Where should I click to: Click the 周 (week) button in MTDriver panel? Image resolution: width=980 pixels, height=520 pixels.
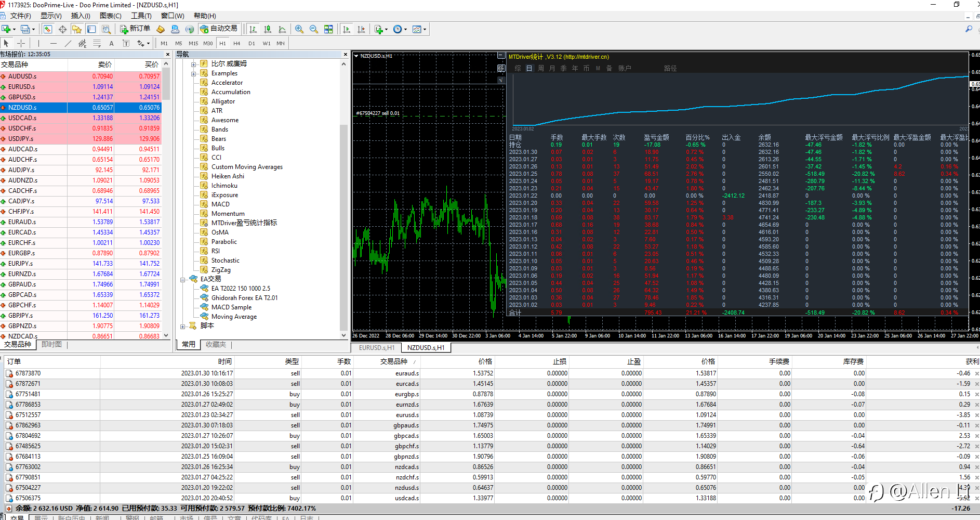pyautogui.click(x=540, y=68)
